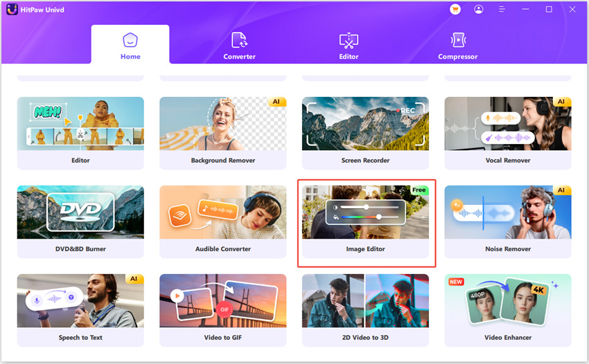Click the AI badge on Noise Remover

point(562,190)
